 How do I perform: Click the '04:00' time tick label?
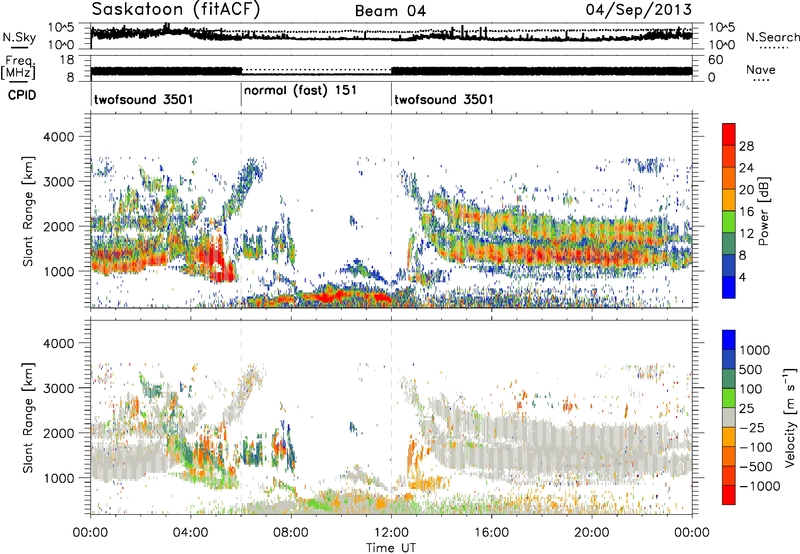(x=190, y=533)
